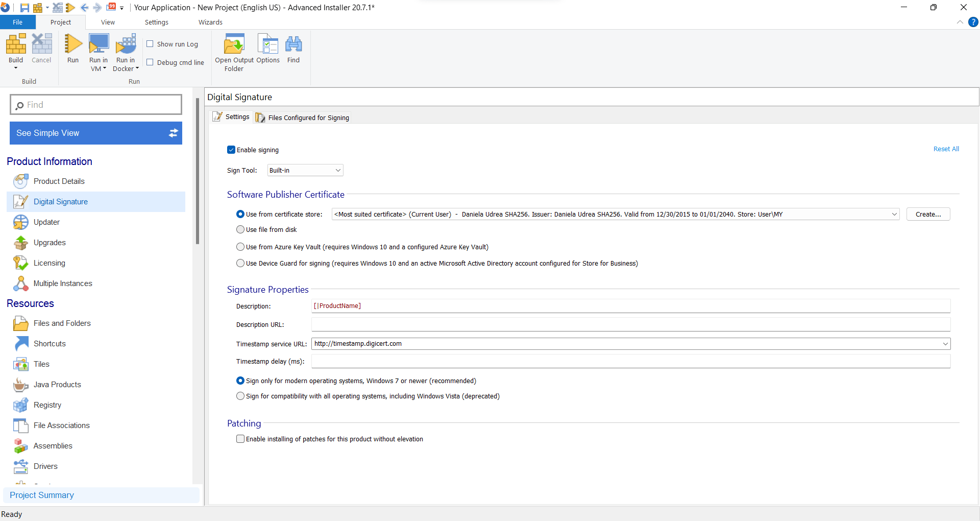Open the Java Products page
Viewport: 980px width, 521px height.
pyautogui.click(x=57, y=385)
